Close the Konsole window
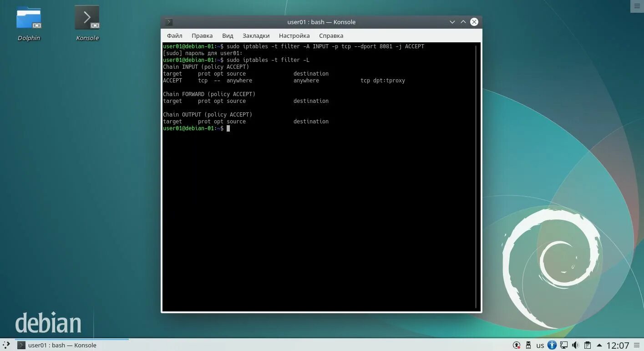The width and height of the screenshot is (644, 351). tap(474, 22)
